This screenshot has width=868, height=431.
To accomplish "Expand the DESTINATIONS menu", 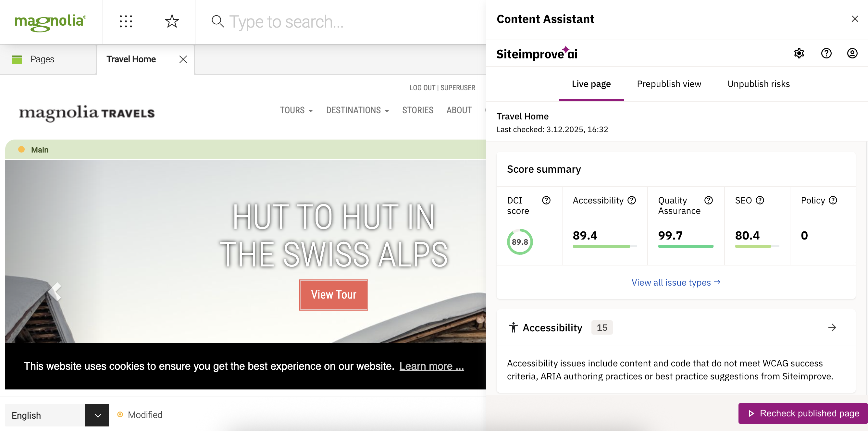I will click(x=357, y=110).
